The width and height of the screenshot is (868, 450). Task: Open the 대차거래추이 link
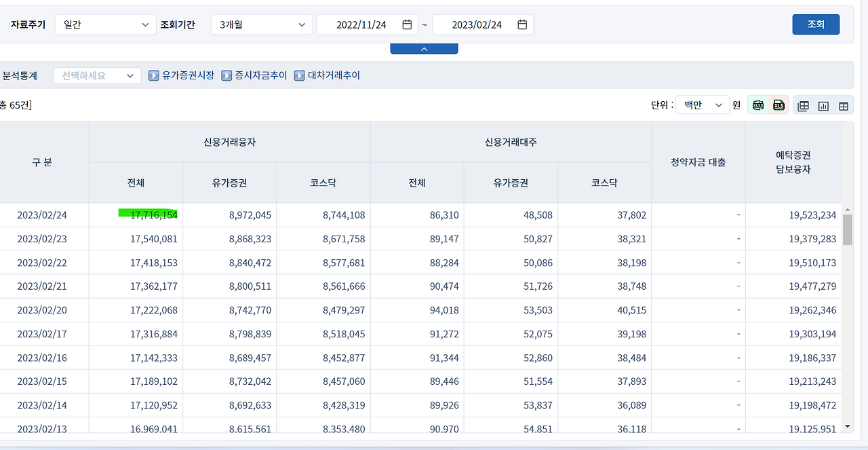pyautogui.click(x=332, y=75)
